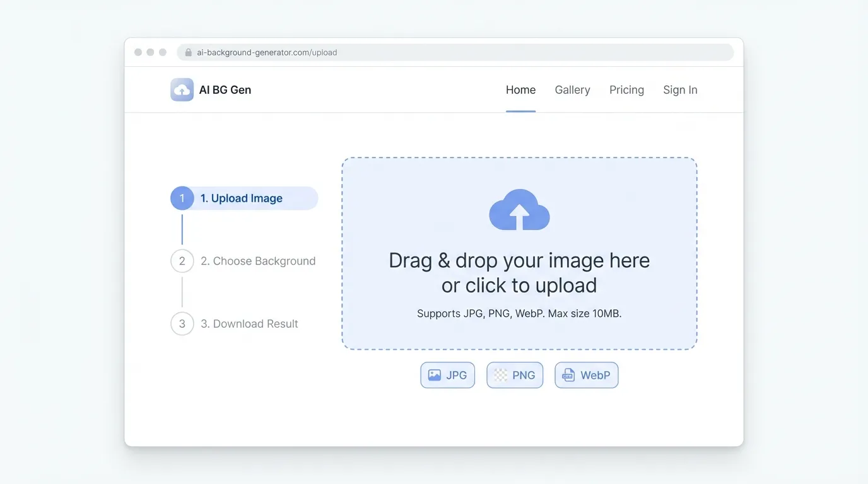The width and height of the screenshot is (868, 484).
Task: Click the leftmost window control dot
Action: coord(138,52)
